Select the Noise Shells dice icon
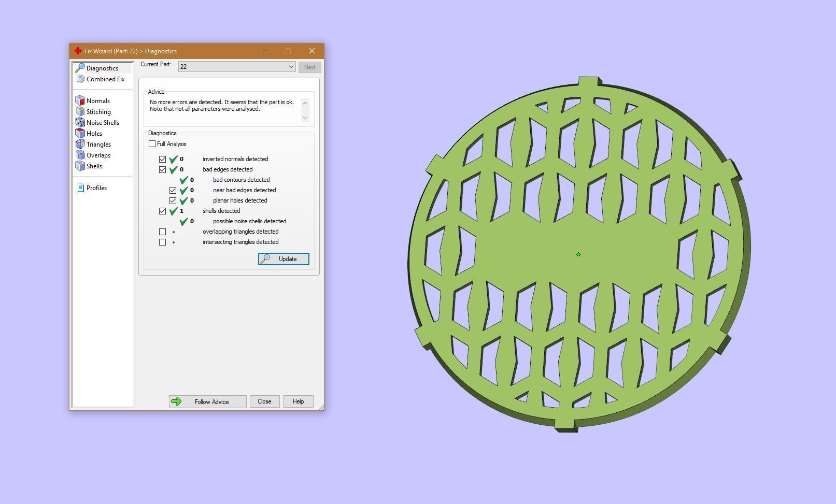The image size is (836, 504). [80, 123]
